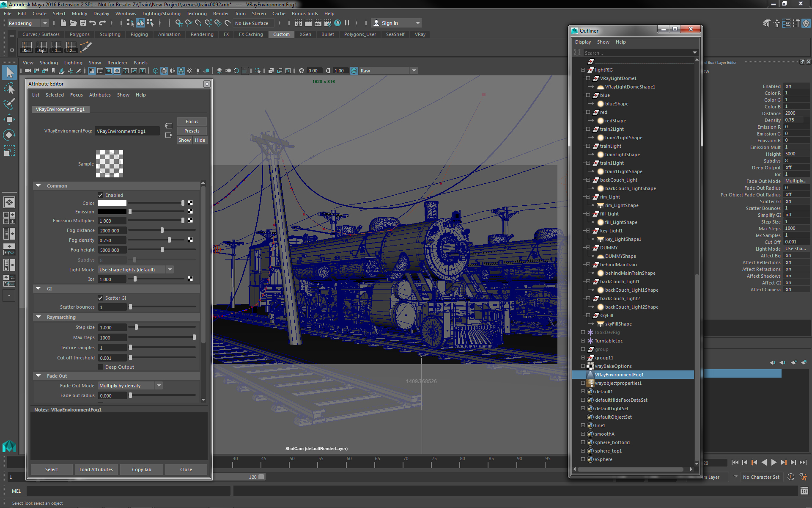Viewport: 812px width, 508px height.
Task: Activate the Rotate tool in toolbox
Action: coord(9,135)
